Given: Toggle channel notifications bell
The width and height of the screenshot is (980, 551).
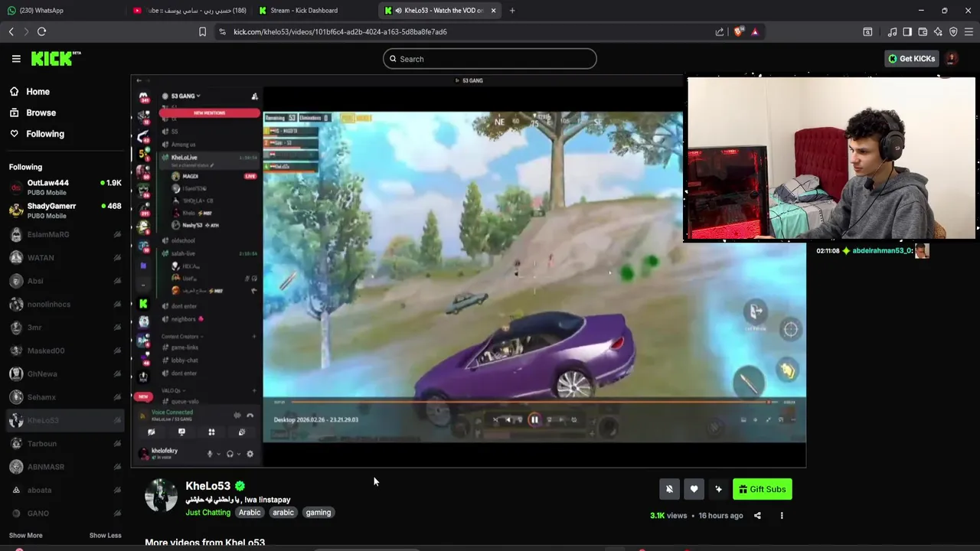Looking at the screenshot, I should point(669,489).
